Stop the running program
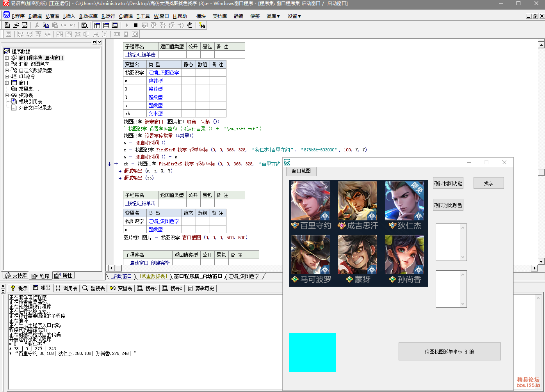The width and height of the screenshot is (545, 392). point(135,25)
